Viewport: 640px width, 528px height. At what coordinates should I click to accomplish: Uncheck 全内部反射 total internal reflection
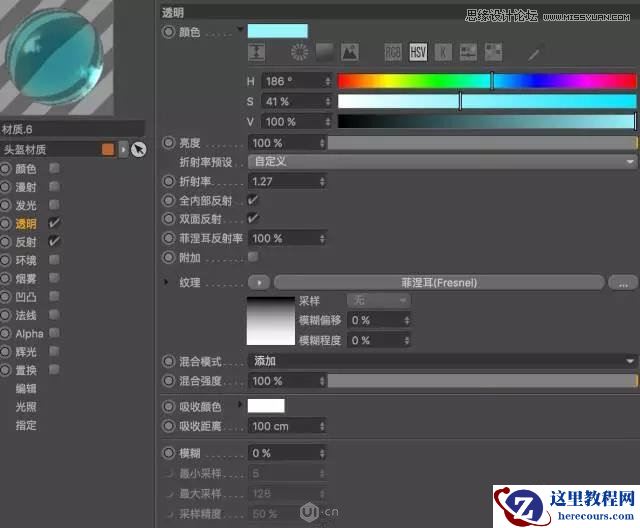[x=253, y=200]
